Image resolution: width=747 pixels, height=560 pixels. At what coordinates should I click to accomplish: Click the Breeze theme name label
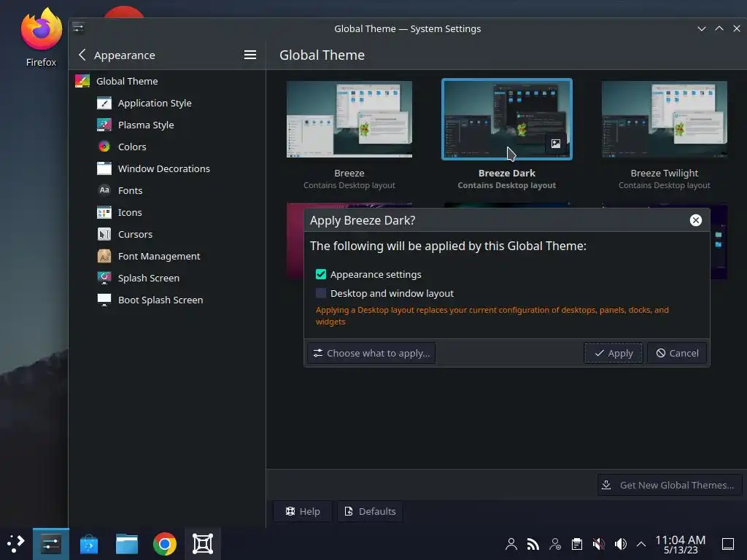(349, 174)
